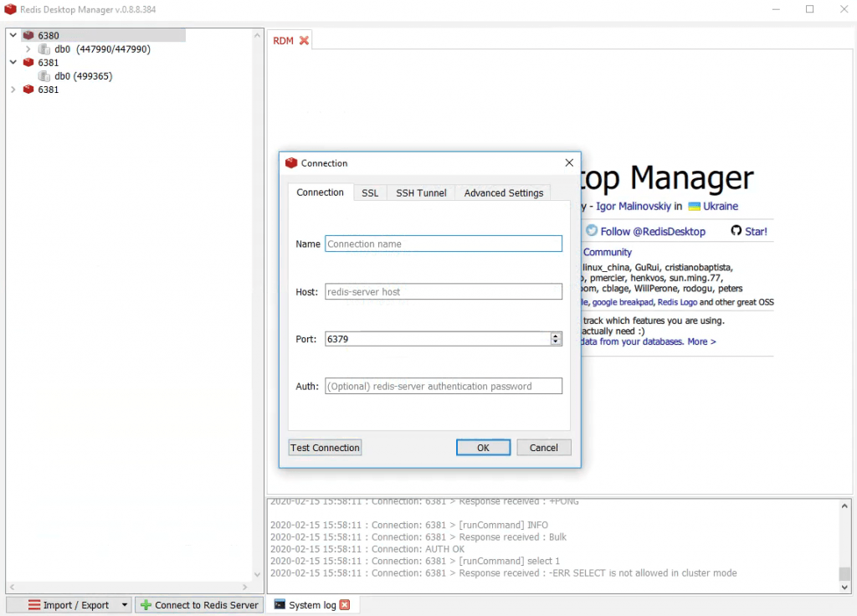This screenshot has height=616, width=857.
Task: Cancel the Connection dialog
Action: [x=544, y=448]
